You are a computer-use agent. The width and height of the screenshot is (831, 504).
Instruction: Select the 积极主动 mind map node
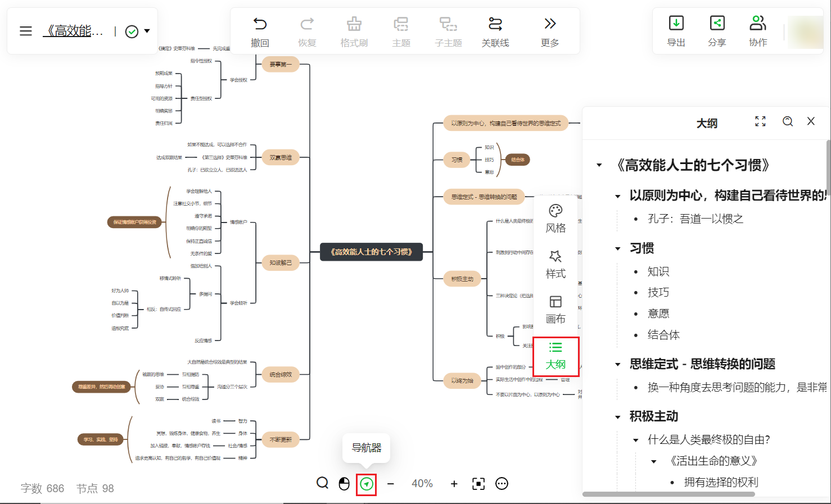pyautogui.click(x=462, y=279)
